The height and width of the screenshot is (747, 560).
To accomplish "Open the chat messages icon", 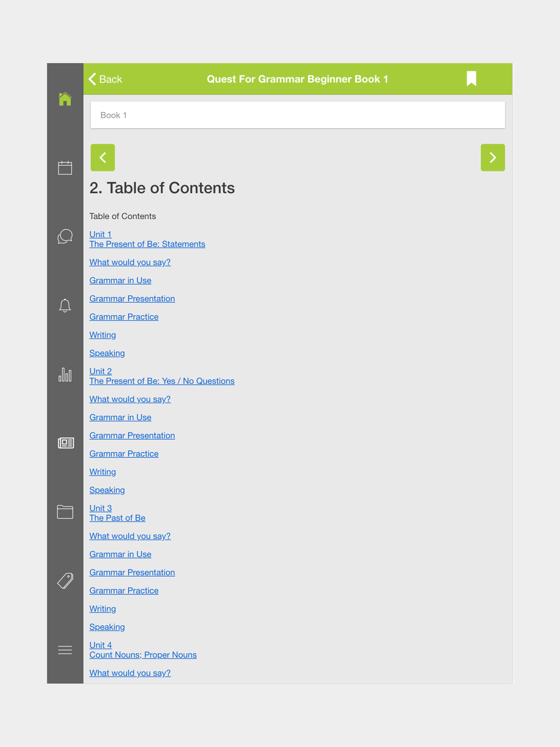I will [65, 237].
